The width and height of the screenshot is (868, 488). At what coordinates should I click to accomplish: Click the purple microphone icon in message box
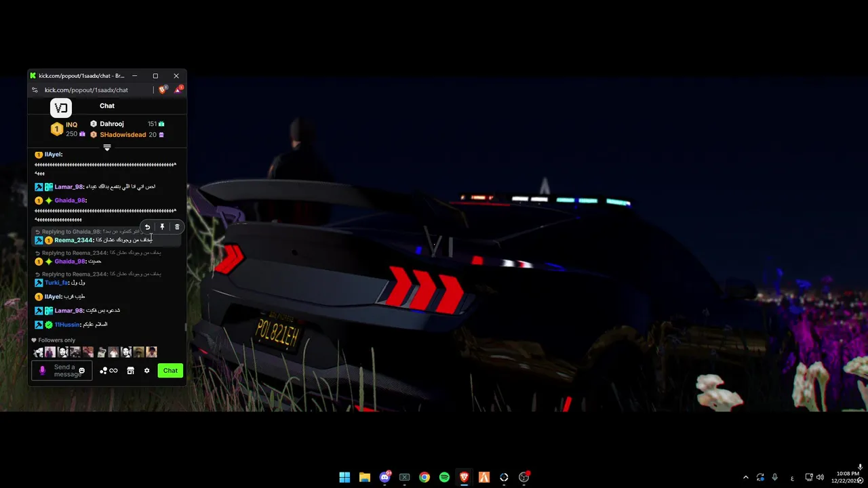[42, 371]
